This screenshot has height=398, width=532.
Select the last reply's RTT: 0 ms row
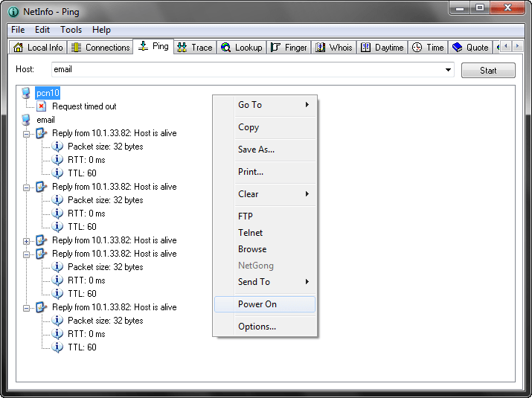[86, 334]
